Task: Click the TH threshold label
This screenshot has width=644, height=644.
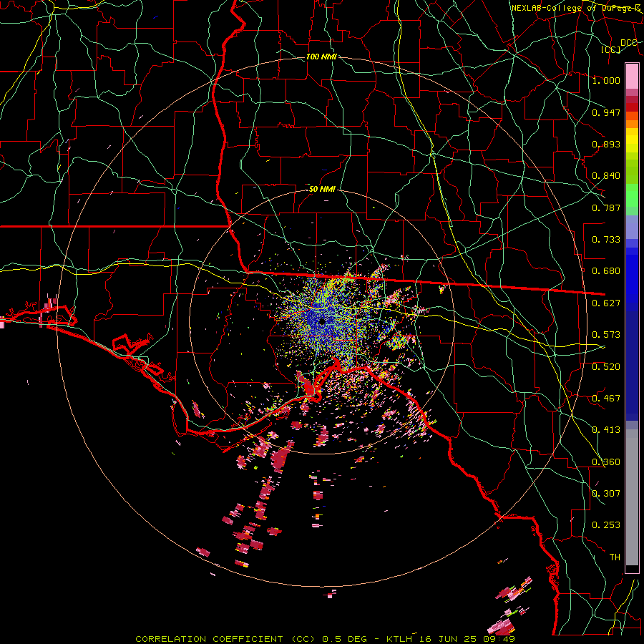Action: [x=615, y=557]
